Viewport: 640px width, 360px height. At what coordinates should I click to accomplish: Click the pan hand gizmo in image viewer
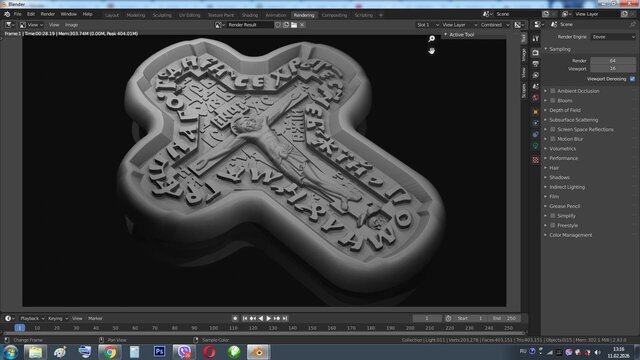tap(431, 51)
